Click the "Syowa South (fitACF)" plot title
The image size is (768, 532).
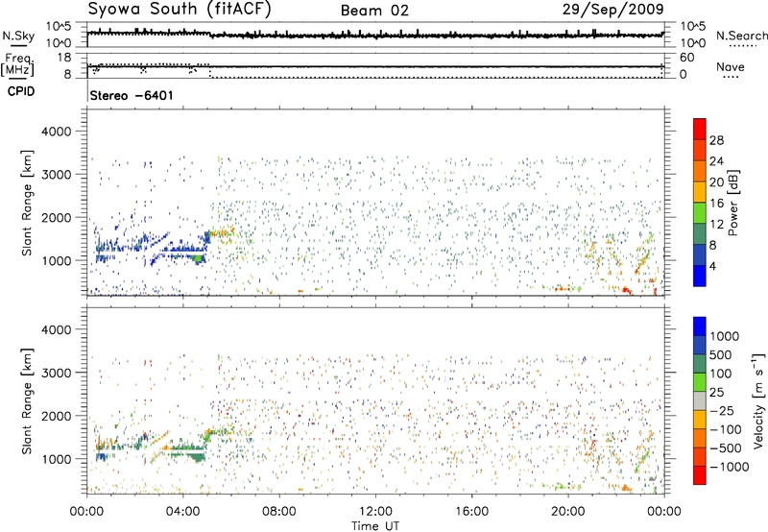[180, 9]
